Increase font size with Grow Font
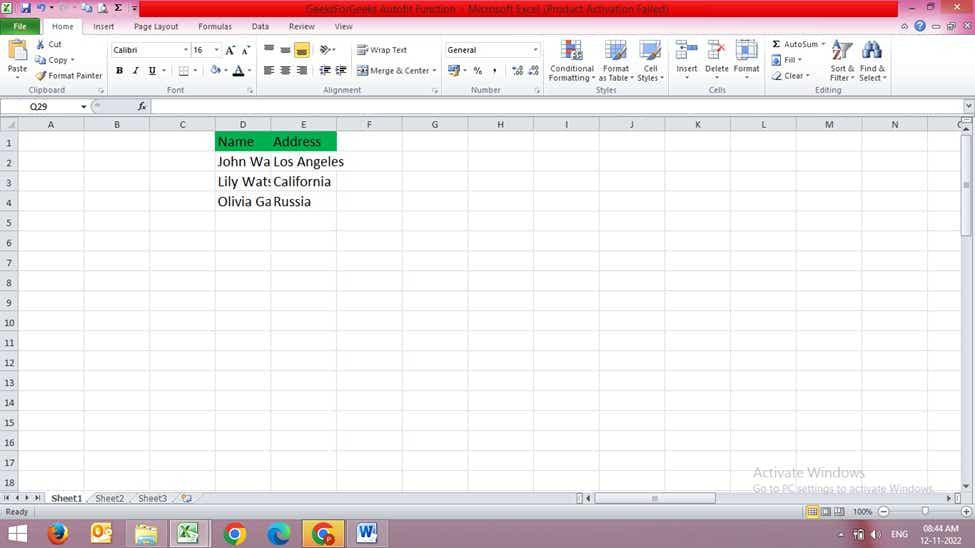The image size is (975, 548). click(x=230, y=50)
